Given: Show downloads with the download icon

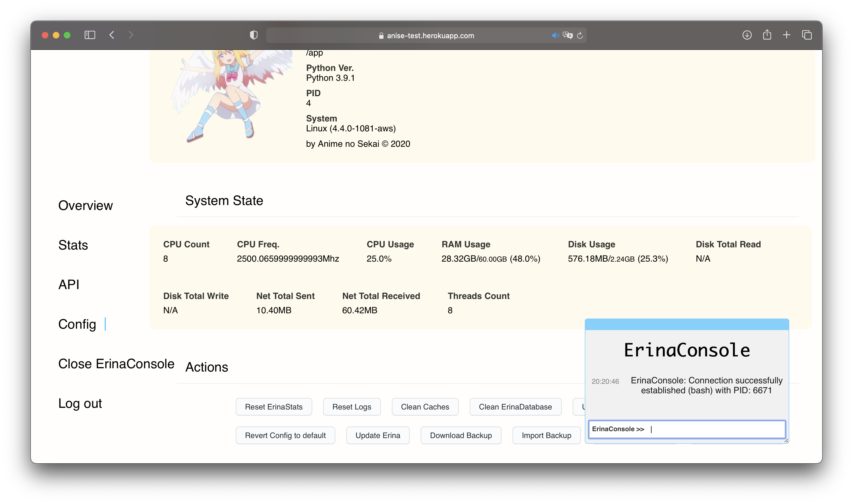Looking at the screenshot, I should pyautogui.click(x=747, y=35).
